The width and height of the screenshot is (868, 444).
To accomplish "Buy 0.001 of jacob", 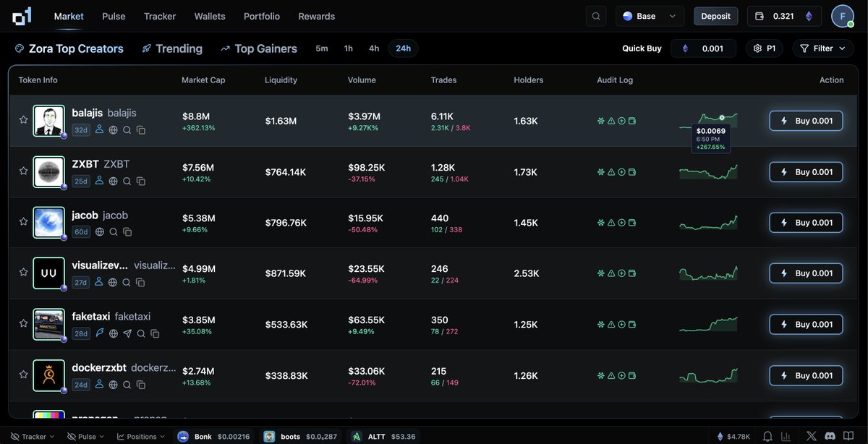I will coord(806,223).
